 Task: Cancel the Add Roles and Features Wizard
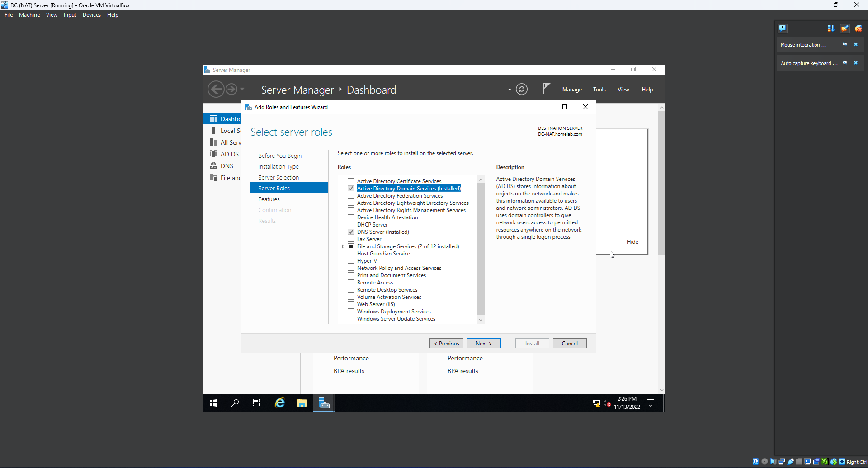coord(570,343)
